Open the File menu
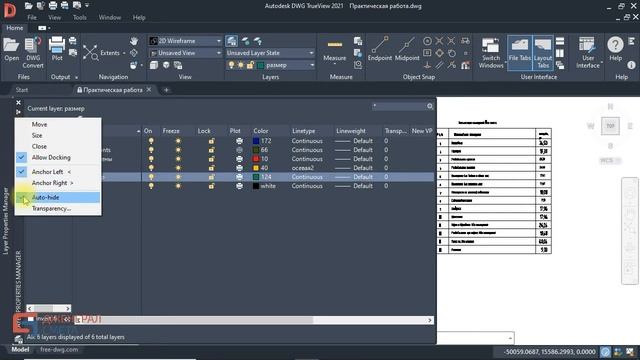Image resolution: width=640 pixels, height=360 pixels. pyautogui.click(x=32, y=18)
